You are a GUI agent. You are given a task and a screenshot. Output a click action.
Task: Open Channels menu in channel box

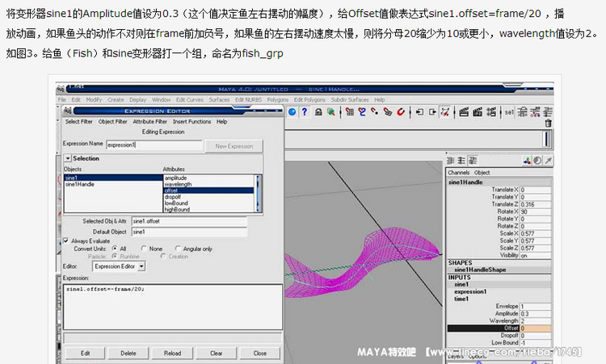click(x=459, y=173)
